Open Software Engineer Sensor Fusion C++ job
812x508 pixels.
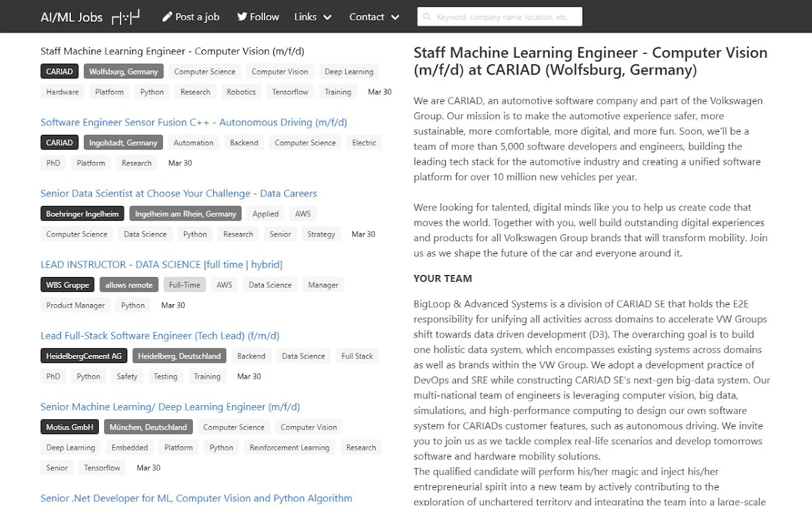coord(194,123)
